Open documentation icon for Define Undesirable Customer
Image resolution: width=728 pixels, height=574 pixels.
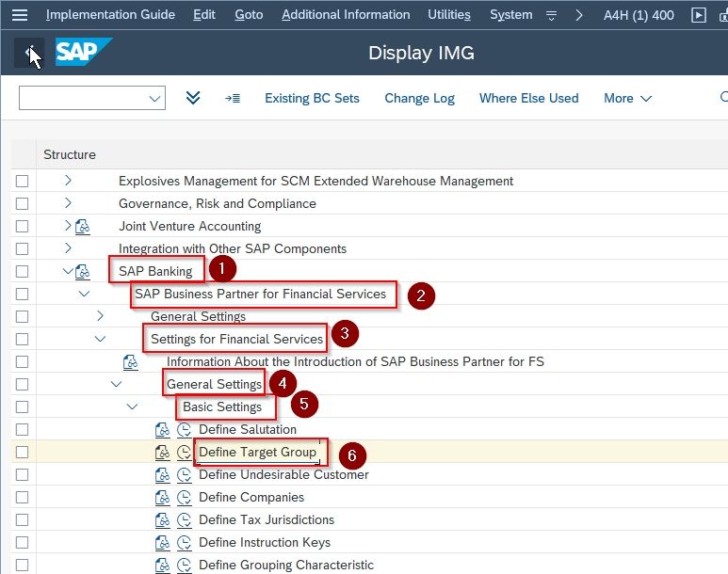click(163, 474)
